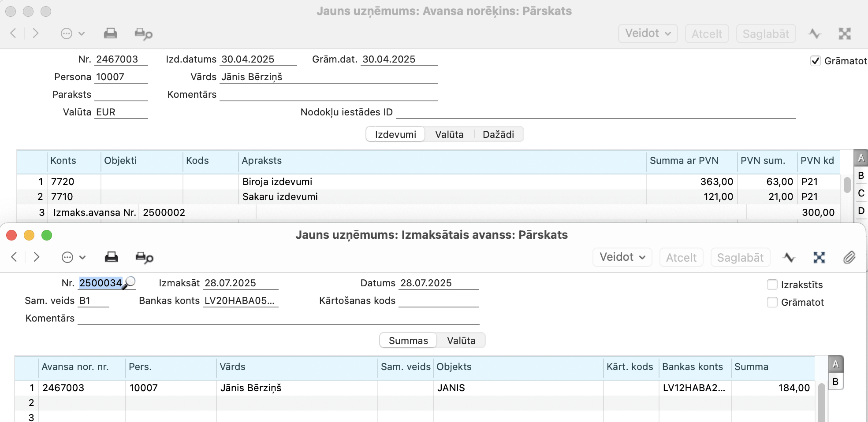Switch to Valūta tab in Izmaksātais avanss window

coord(461,341)
